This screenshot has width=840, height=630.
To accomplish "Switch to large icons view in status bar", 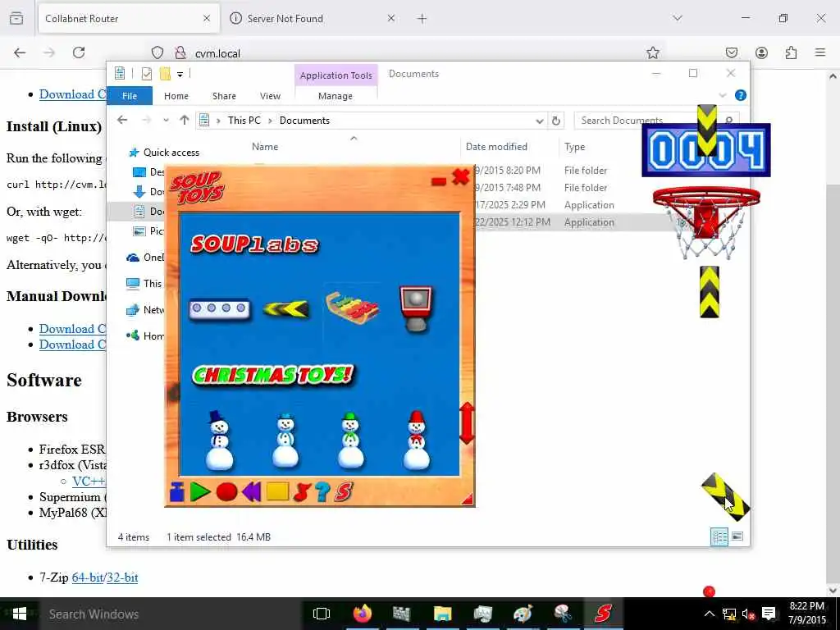I will click(x=737, y=536).
